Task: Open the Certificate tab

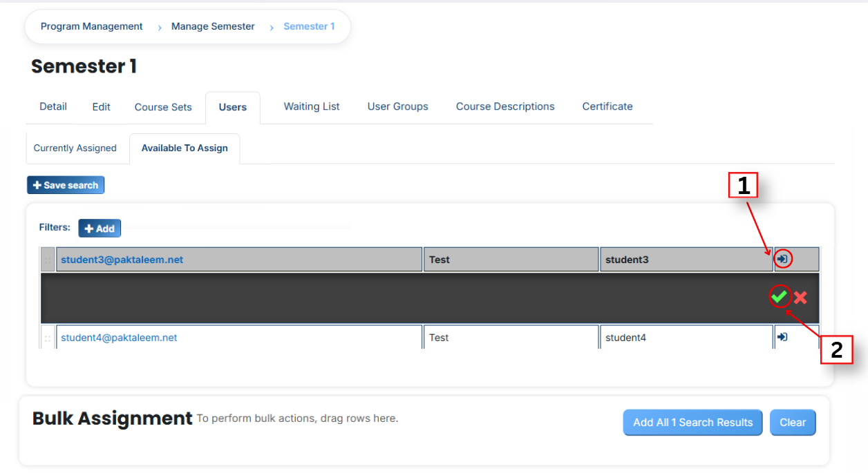Action: (607, 106)
